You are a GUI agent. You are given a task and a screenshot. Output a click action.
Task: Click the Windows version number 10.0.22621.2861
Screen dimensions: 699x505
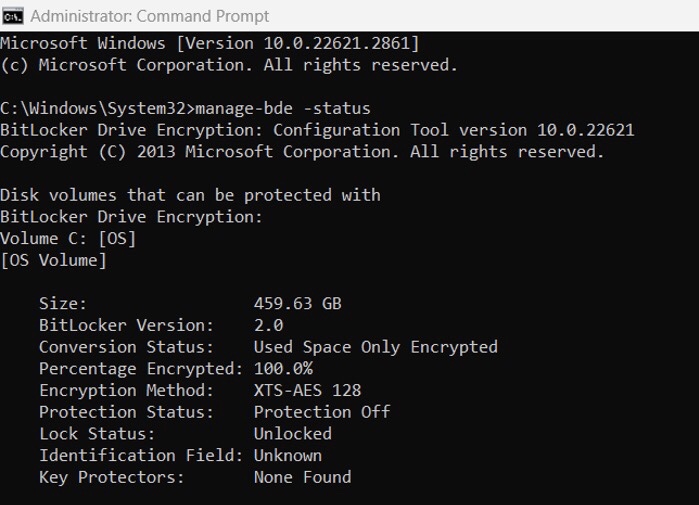(330, 44)
